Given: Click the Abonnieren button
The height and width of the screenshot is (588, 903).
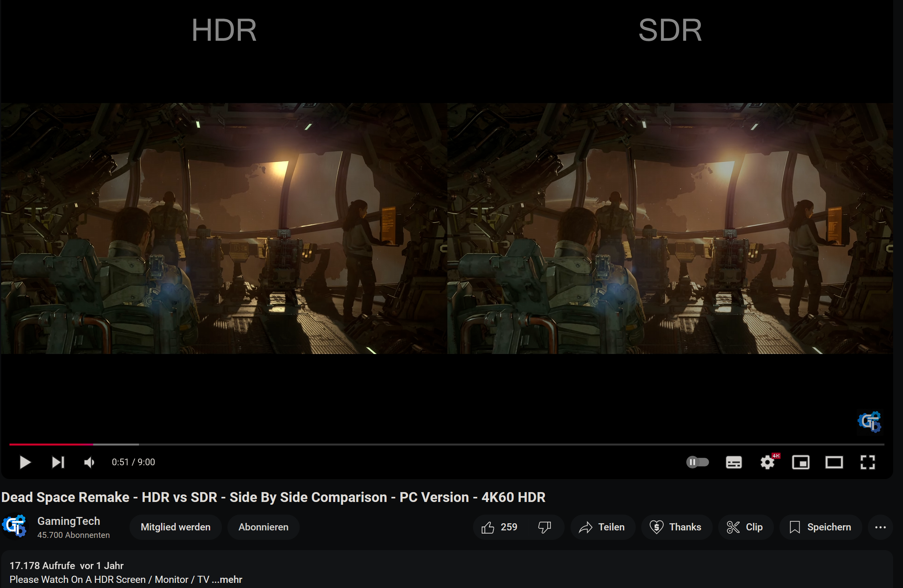Looking at the screenshot, I should point(263,527).
